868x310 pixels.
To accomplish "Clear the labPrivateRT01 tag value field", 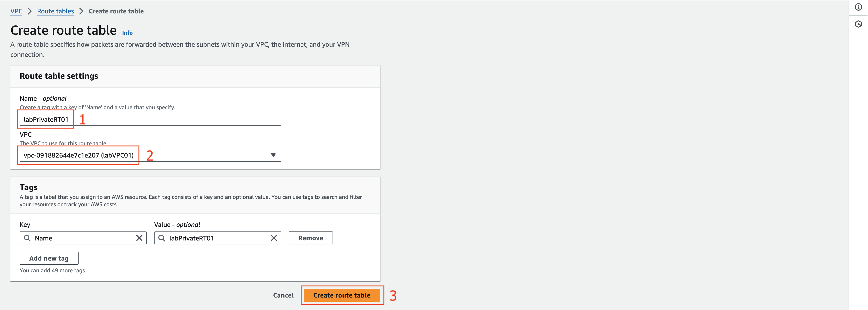I will pos(274,238).
